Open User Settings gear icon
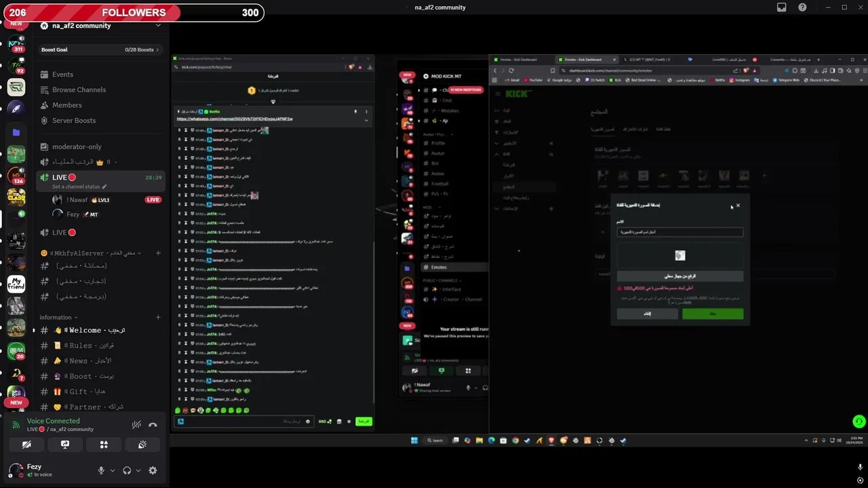This screenshot has height=488, width=868. (x=153, y=470)
